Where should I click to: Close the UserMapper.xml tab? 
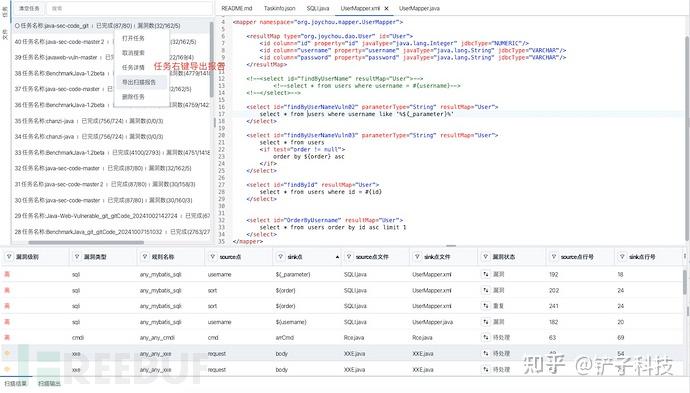386,8
